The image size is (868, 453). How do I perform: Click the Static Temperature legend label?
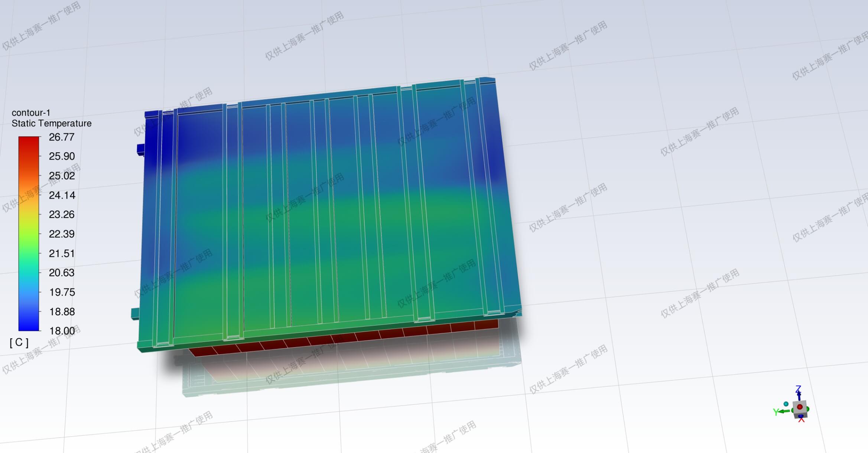click(51, 123)
